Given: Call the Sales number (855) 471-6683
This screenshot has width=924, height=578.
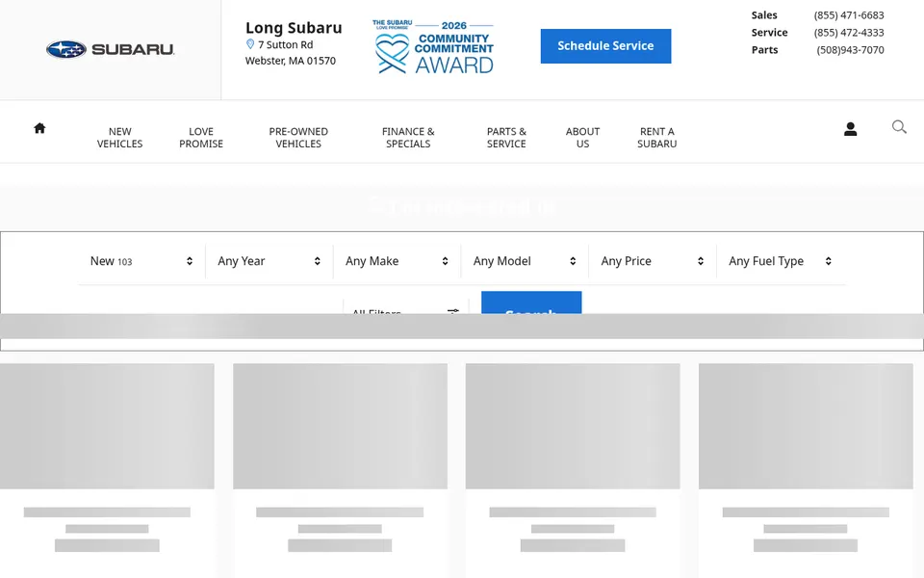Looking at the screenshot, I should [849, 15].
